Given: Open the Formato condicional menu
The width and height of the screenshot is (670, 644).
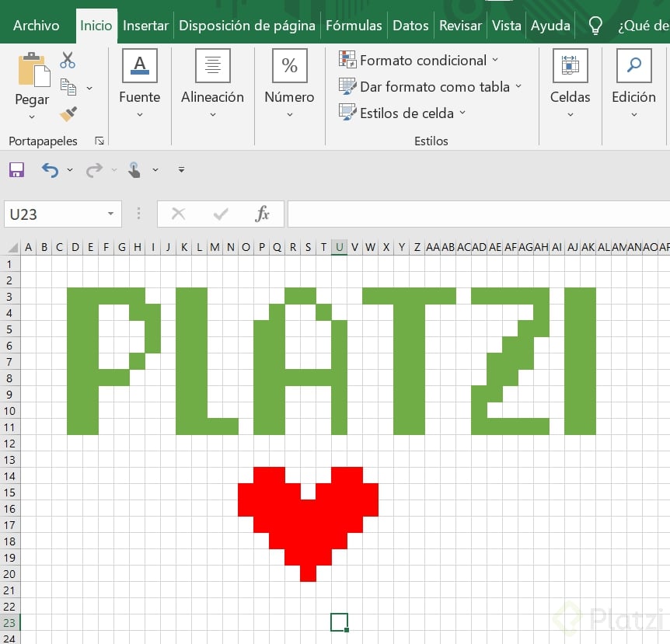Looking at the screenshot, I should click(419, 61).
